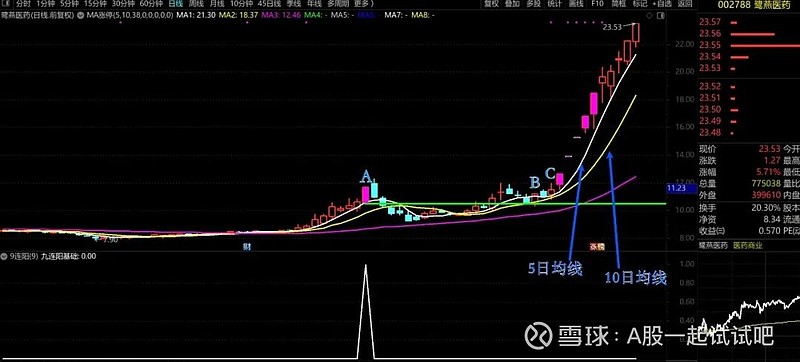Click the MA3: 12.46 value

pos(280,15)
